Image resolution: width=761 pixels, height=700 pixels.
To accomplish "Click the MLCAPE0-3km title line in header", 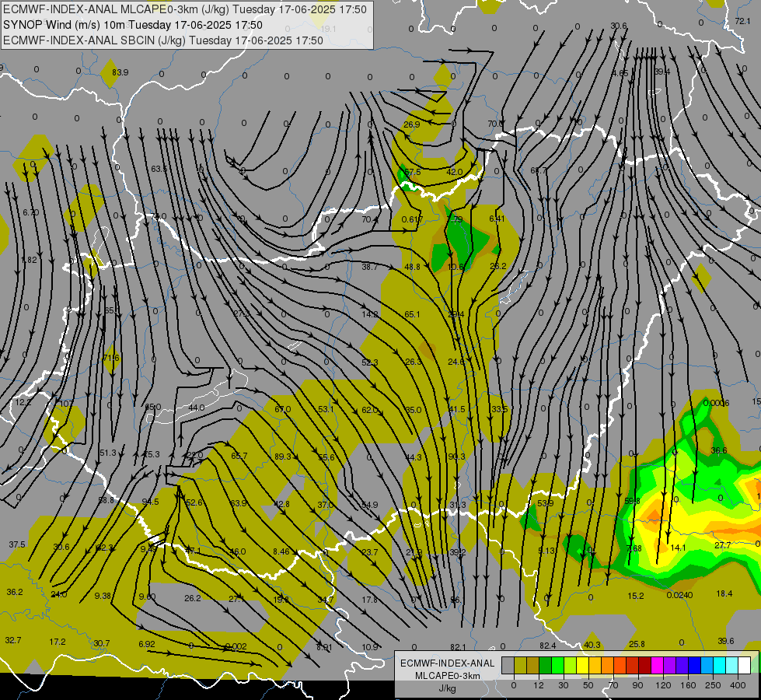I will point(185,9).
